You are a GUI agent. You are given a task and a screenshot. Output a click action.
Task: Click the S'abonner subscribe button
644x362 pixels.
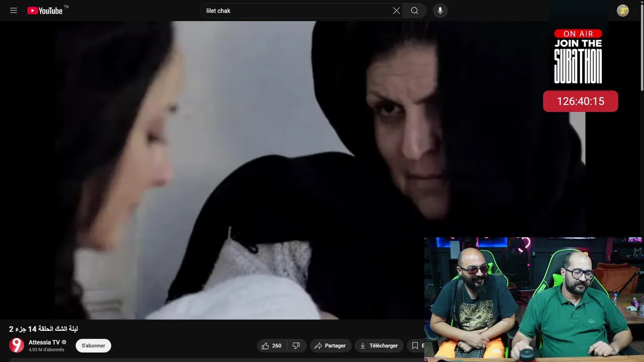click(94, 346)
